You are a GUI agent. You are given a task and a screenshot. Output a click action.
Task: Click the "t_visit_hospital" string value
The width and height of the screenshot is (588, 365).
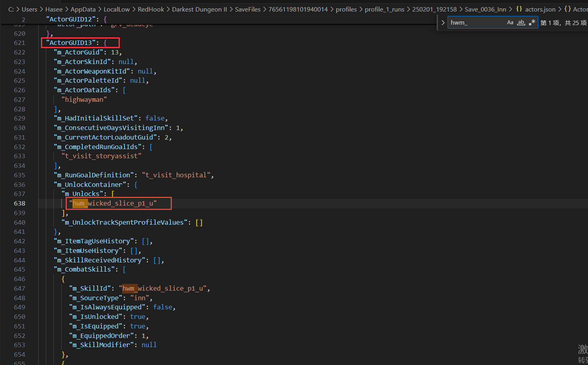[x=176, y=175]
